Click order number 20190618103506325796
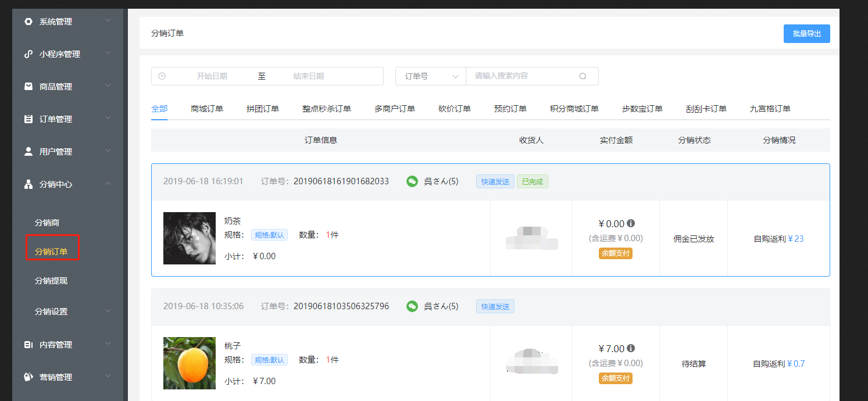Image resolution: width=868 pixels, height=401 pixels. pos(341,306)
